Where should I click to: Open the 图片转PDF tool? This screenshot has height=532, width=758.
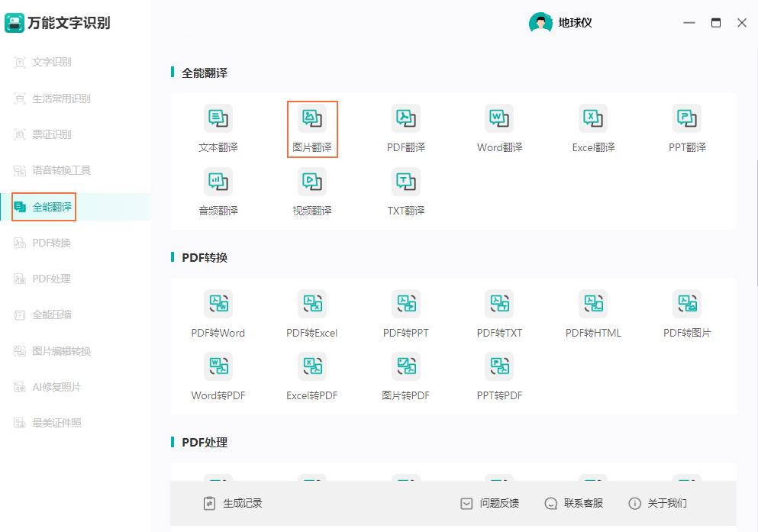[x=405, y=376]
